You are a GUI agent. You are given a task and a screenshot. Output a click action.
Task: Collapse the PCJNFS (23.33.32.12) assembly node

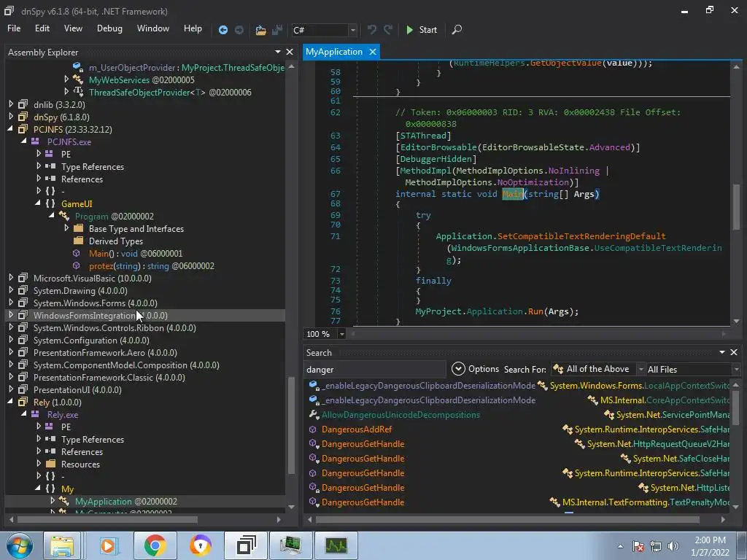[x=10, y=129]
